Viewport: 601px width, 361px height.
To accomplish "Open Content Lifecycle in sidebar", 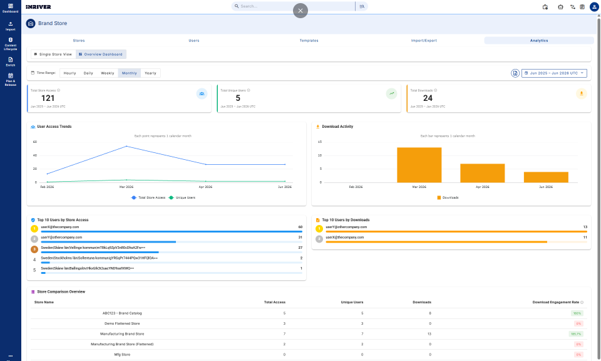I will point(10,44).
